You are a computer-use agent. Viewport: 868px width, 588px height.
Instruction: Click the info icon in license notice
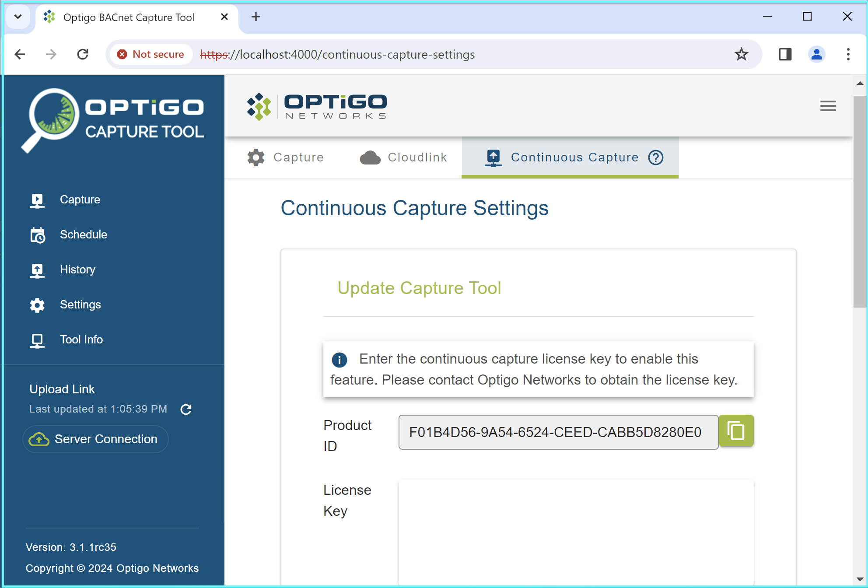(339, 360)
